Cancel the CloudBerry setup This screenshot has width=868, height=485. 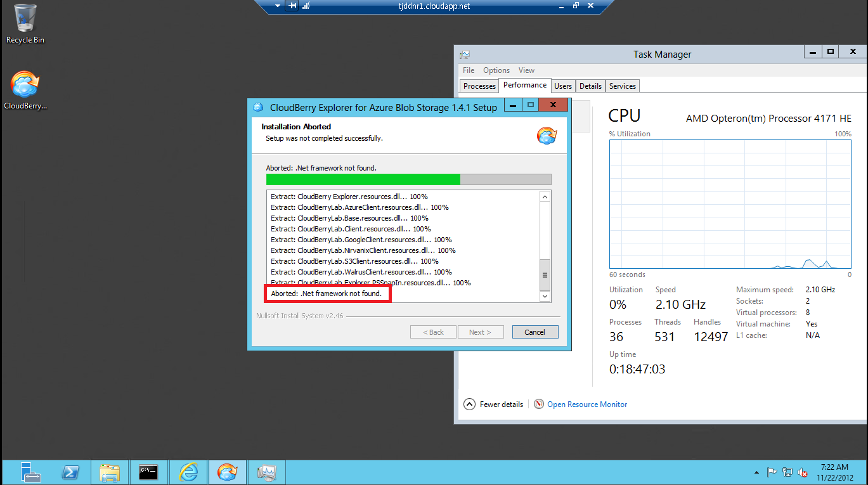pyautogui.click(x=534, y=332)
